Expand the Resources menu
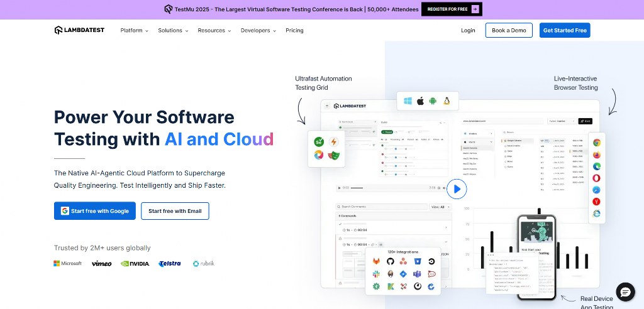This screenshot has height=309, width=644. 214,30
